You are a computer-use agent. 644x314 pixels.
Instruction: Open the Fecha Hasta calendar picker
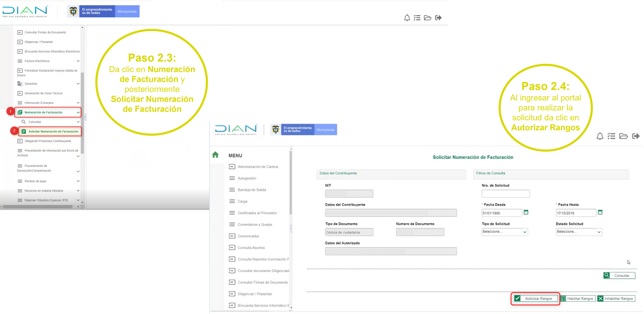600,212
